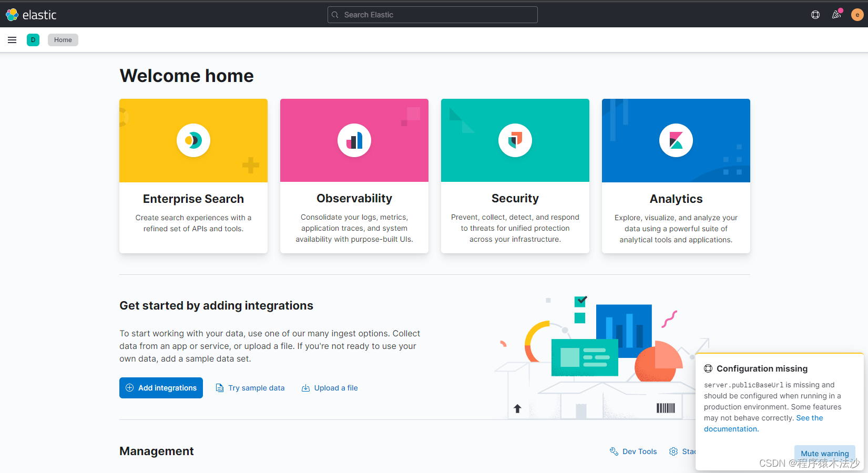
Task: Open the Analytics card title
Action: point(676,199)
